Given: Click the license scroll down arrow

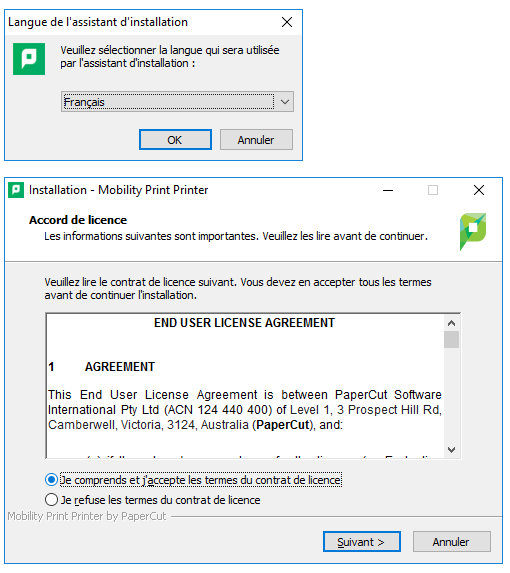Looking at the screenshot, I should 451,449.
